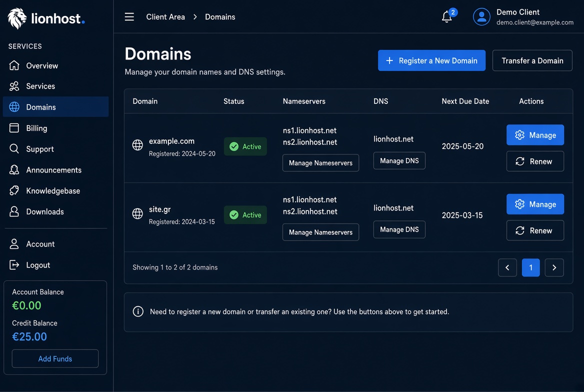
Task: Follow the Client Area breadcrumb link
Action: pyautogui.click(x=165, y=17)
